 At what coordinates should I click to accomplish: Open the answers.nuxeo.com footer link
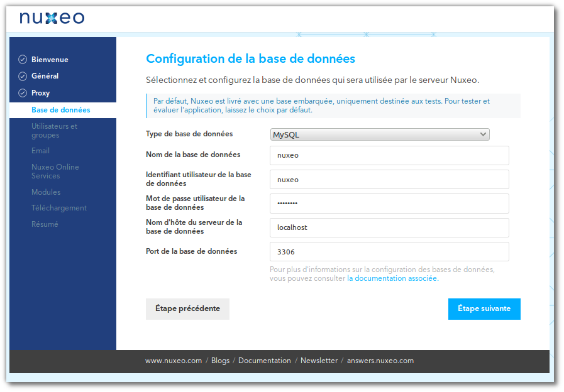click(380, 361)
